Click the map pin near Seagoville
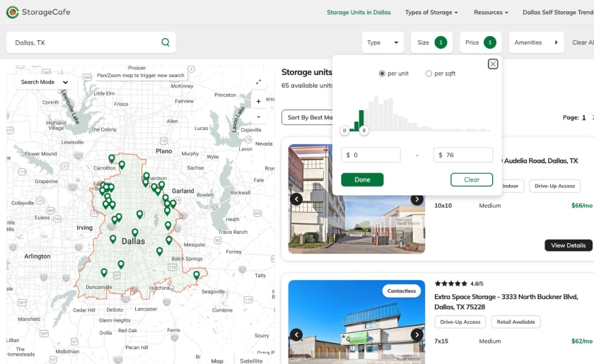 click(197, 275)
